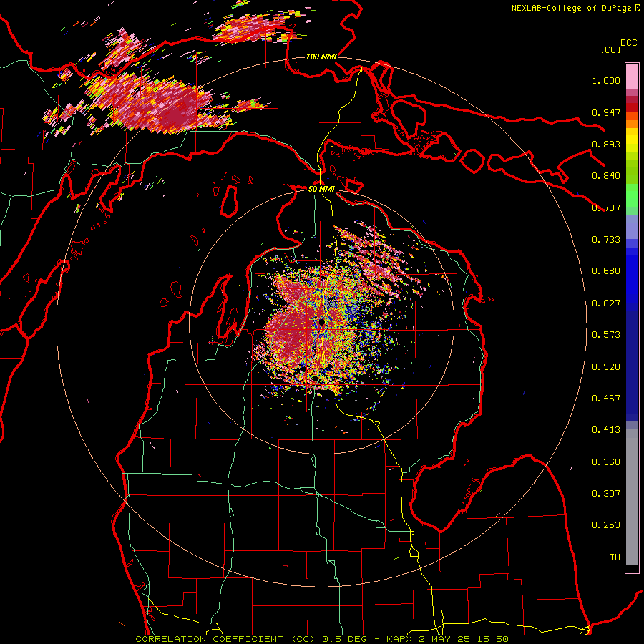Select the 0.680 scale label
The image size is (644, 644).
click(x=606, y=271)
